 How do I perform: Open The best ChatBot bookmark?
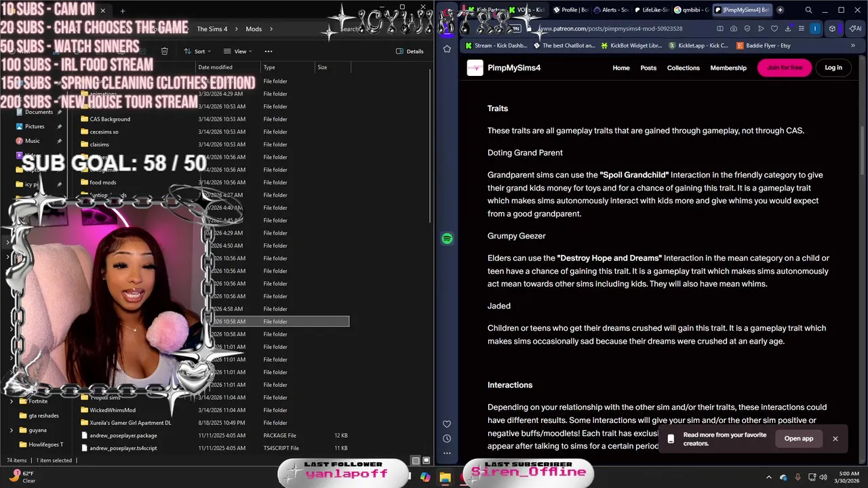pos(564,45)
